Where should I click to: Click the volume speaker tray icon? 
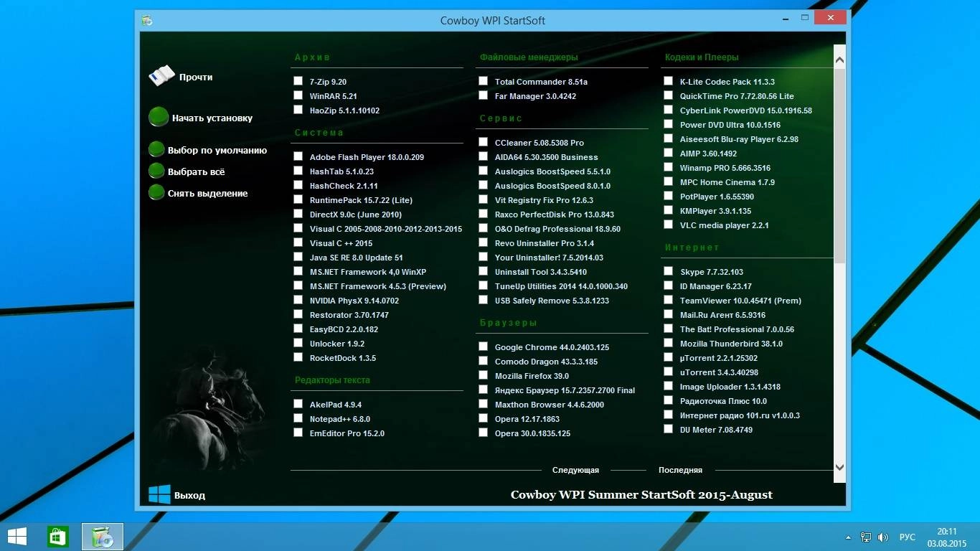[x=883, y=537]
